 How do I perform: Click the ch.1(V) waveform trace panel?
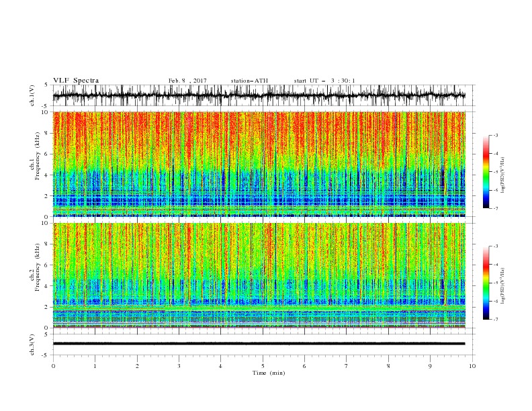pos(263,95)
